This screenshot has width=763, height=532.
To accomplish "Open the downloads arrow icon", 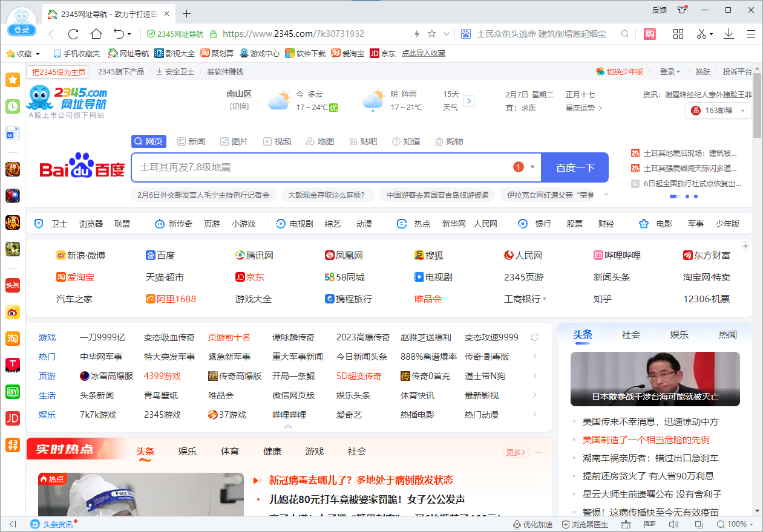I will click(x=729, y=34).
